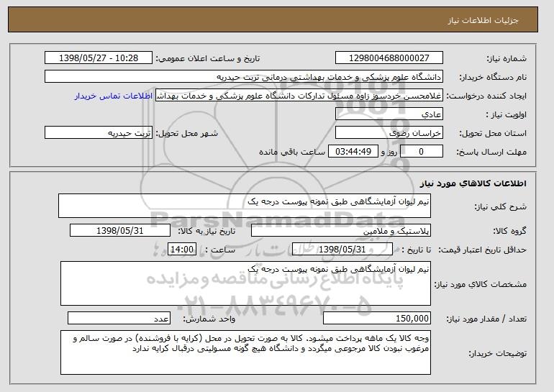Click the remaining time field 03:44:49
This screenshot has width=554, height=392.
point(353,152)
